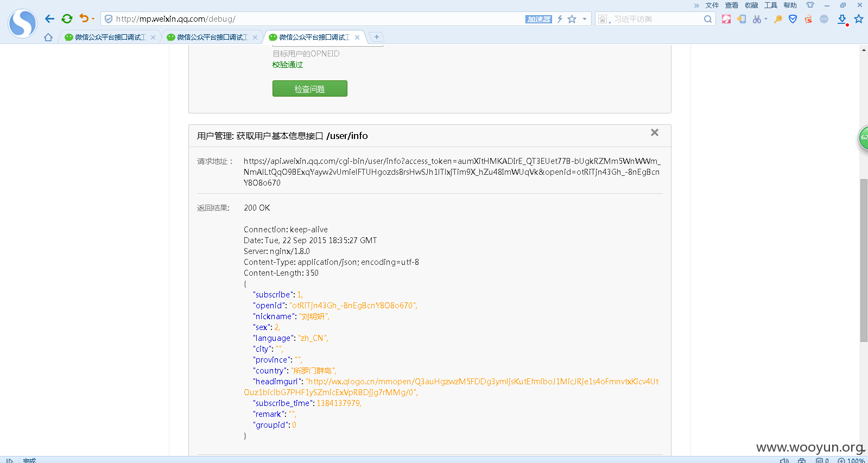The width and height of the screenshot is (868, 463).
Task: Click the green 校验通过 text
Action: click(x=288, y=65)
